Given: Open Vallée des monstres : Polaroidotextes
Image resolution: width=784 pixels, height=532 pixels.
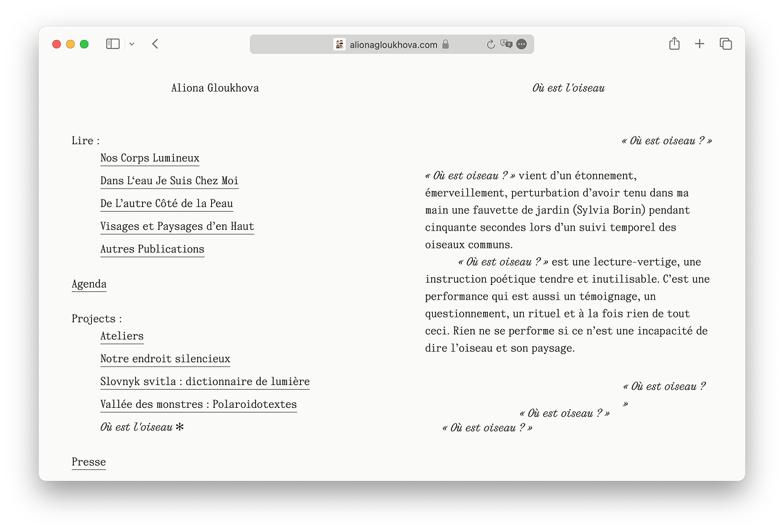Looking at the screenshot, I should coord(198,404).
